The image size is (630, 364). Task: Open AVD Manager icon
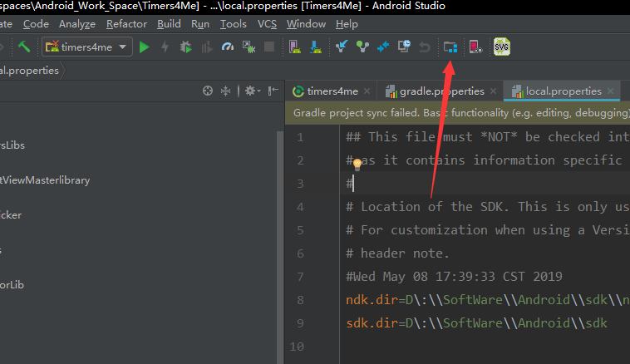coord(294,47)
